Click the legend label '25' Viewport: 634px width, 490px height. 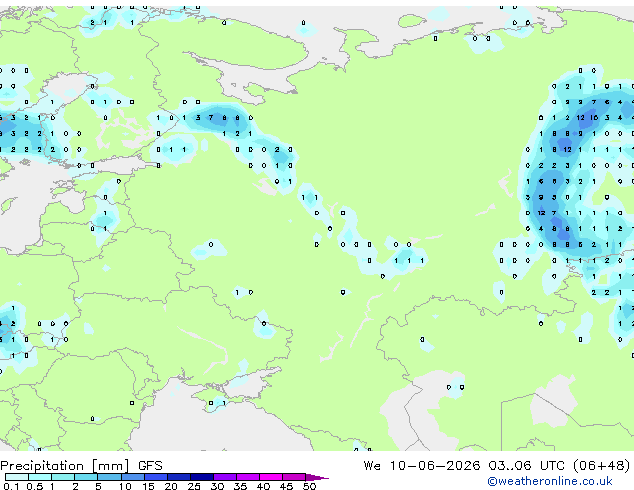click(194, 486)
